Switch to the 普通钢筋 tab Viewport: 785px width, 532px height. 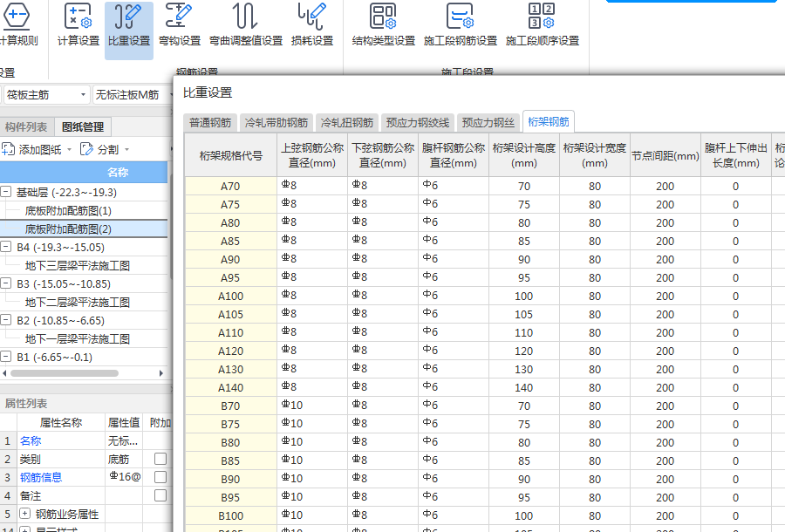click(210, 123)
